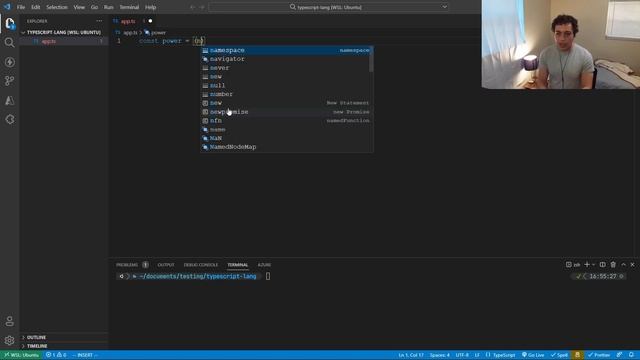Image resolution: width=640 pixels, height=360 pixels.
Task: Select the namespace suggestion
Action: [x=286, y=50]
